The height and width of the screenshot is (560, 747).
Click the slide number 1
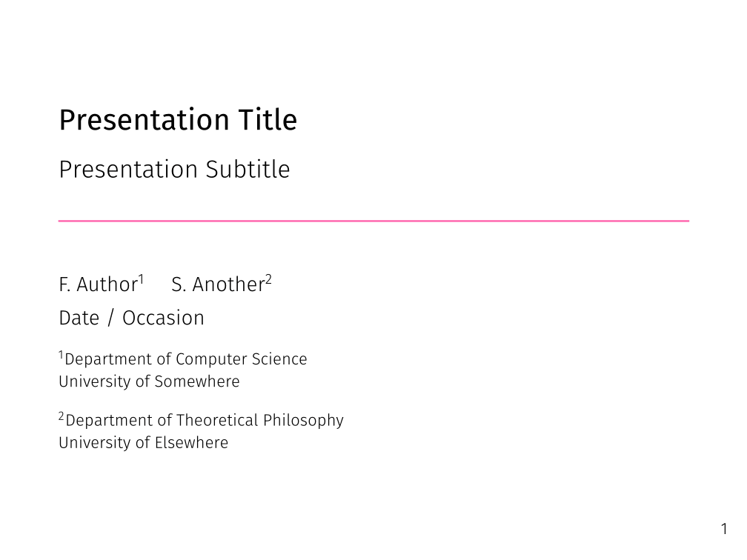point(724,529)
